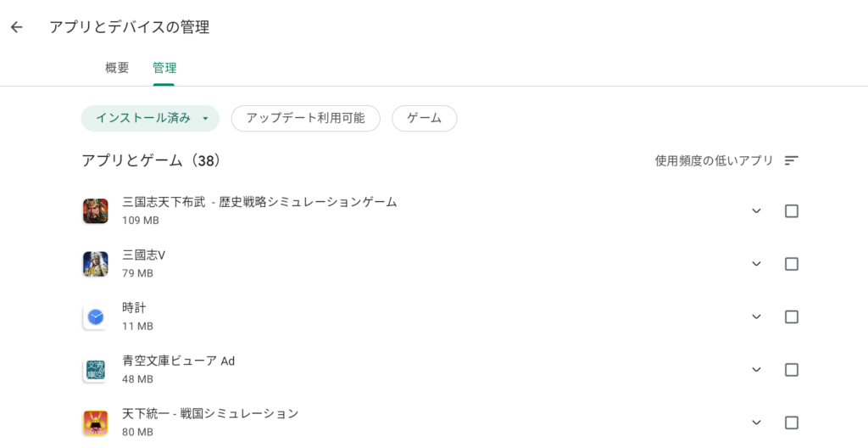Open the 時計 clock app icon
The width and height of the screenshot is (868, 448).
[95, 316]
